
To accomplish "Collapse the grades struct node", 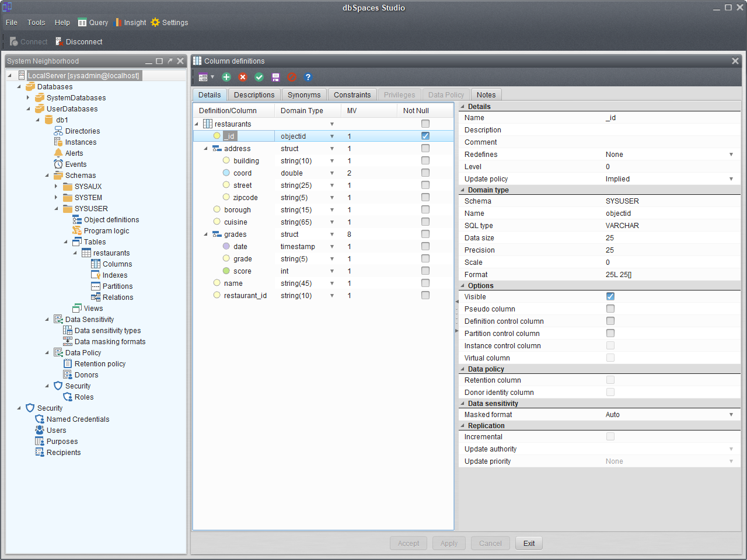I will click(206, 235).
